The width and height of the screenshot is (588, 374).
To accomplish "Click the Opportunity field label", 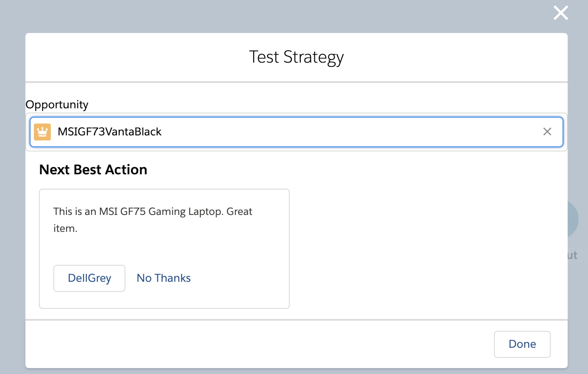I will click(x=57, y=104).
